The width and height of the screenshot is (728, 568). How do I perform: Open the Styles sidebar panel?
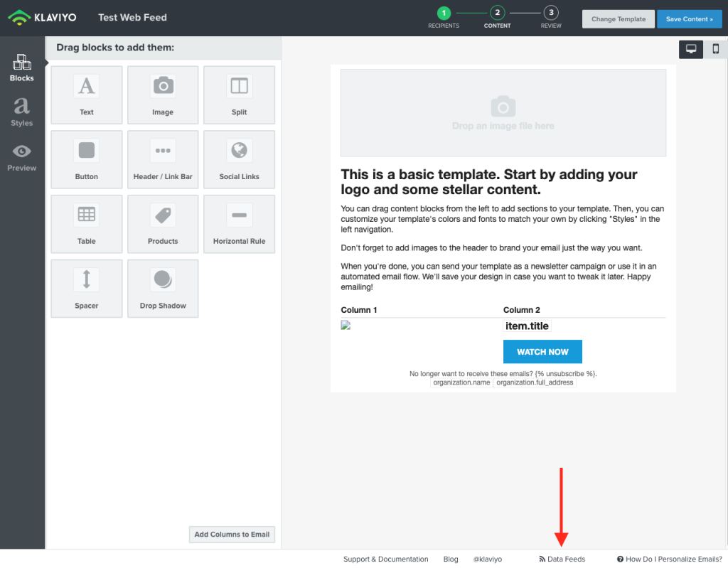[22, 112]
